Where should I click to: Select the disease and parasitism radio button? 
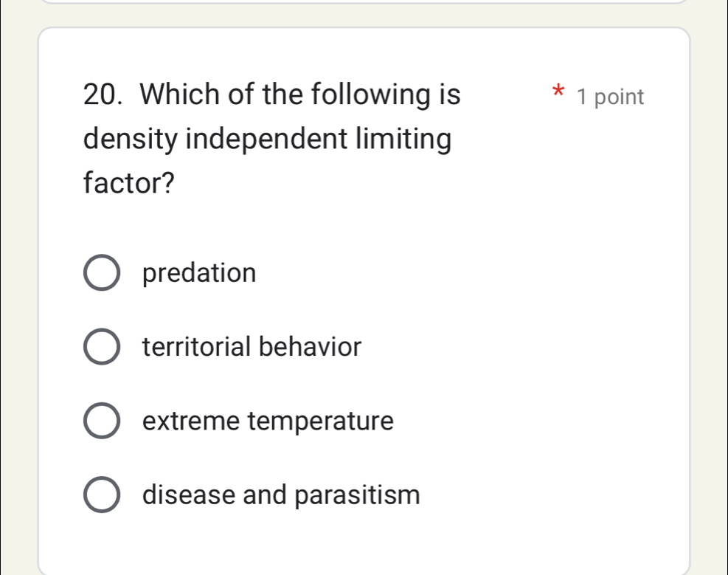point(102,495)
